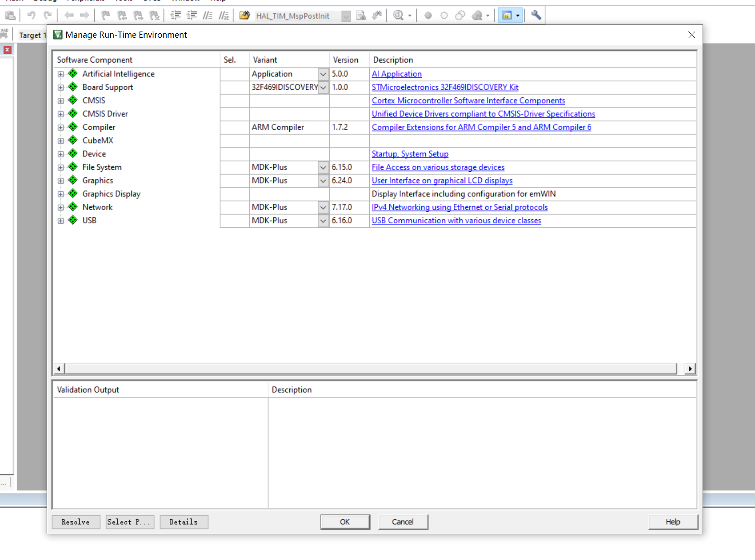Expand the File System tree node

tap(61, 167)
